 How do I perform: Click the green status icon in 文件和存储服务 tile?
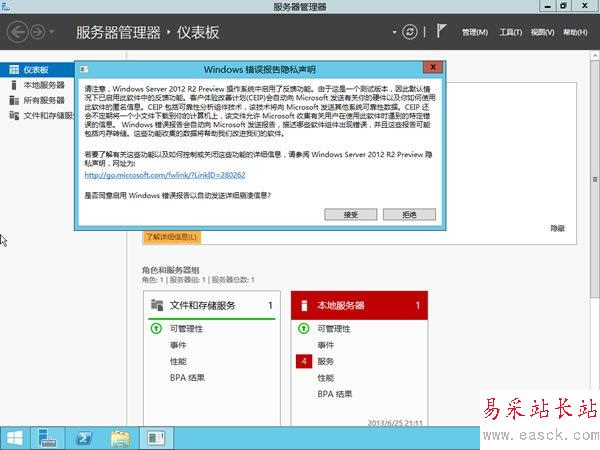coord(156,328)
